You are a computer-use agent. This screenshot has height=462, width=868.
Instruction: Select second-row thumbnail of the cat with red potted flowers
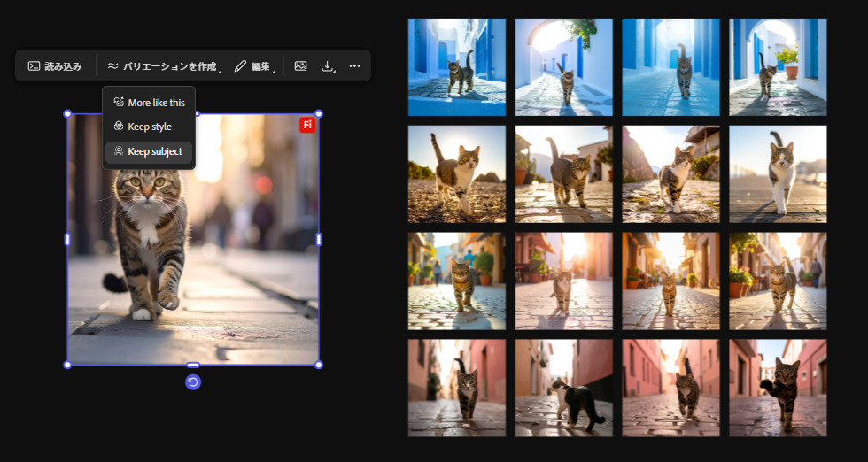click(x=563, y=174)
